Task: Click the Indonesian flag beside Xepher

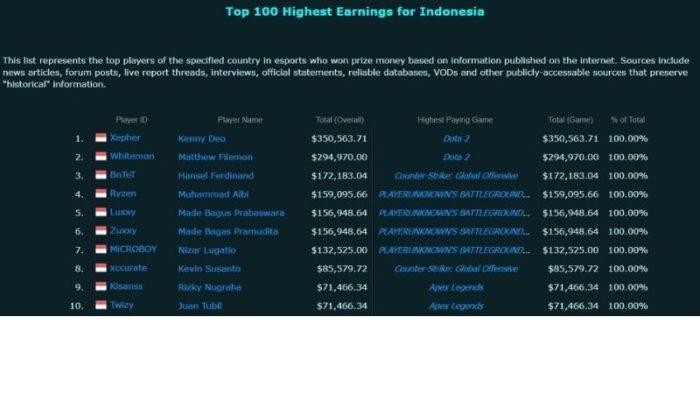Action: [x=101, y=138]
